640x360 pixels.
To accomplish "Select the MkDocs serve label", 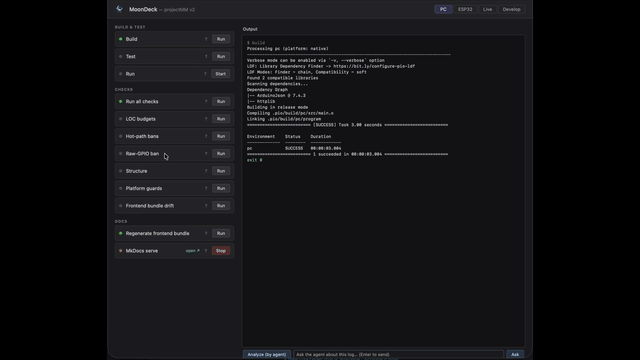I will 142,251.
